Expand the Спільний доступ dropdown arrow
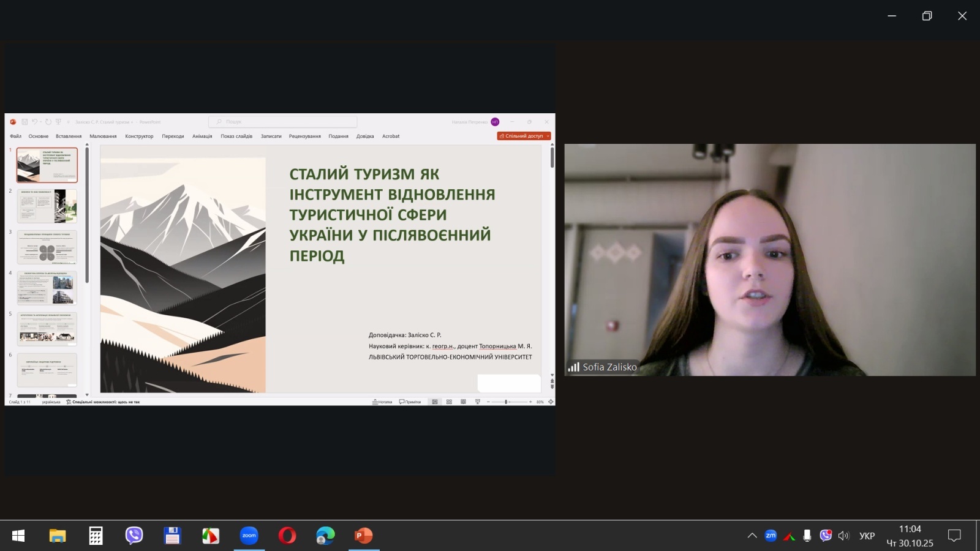The height and width of the screenshot is (551, 980). pyautogui.click(x=548, y=136)
